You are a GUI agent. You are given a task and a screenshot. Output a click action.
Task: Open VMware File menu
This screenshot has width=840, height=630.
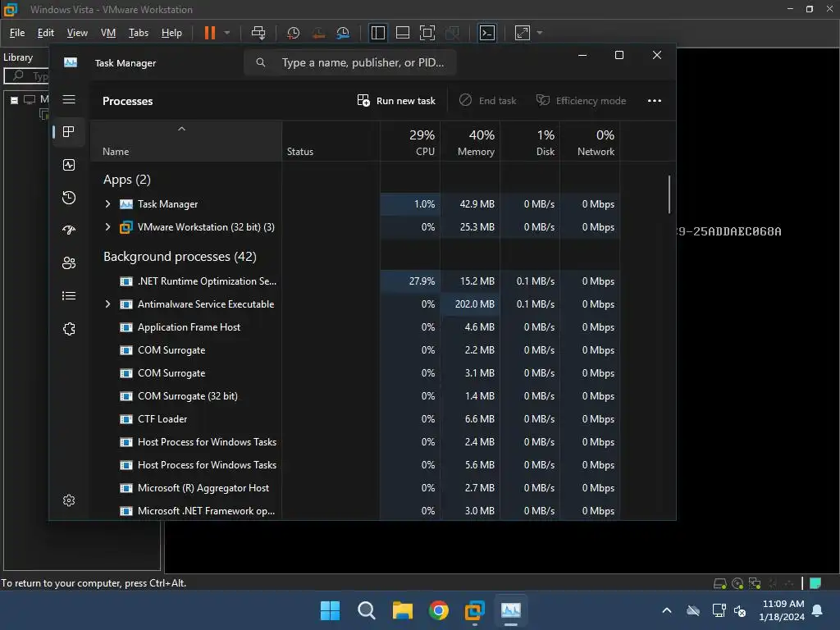(x=17, y=33)
